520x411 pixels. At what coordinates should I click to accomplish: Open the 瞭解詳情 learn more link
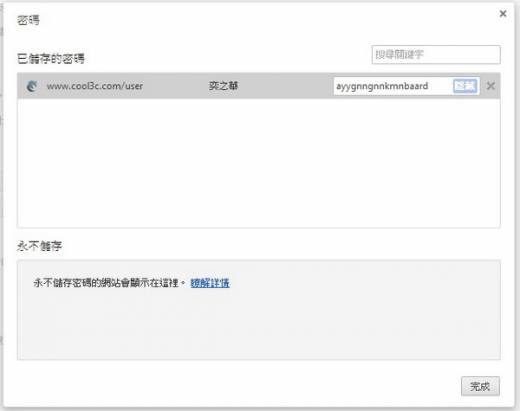click(210, 283)
